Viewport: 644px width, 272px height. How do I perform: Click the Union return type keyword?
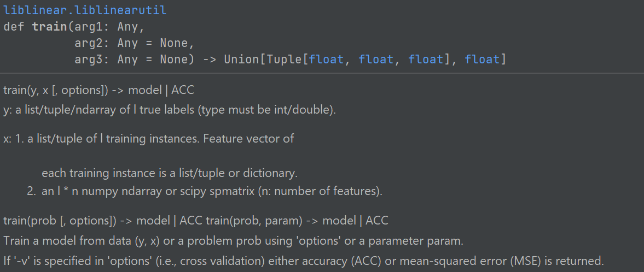pyautogui.click(x=241, y=60)
